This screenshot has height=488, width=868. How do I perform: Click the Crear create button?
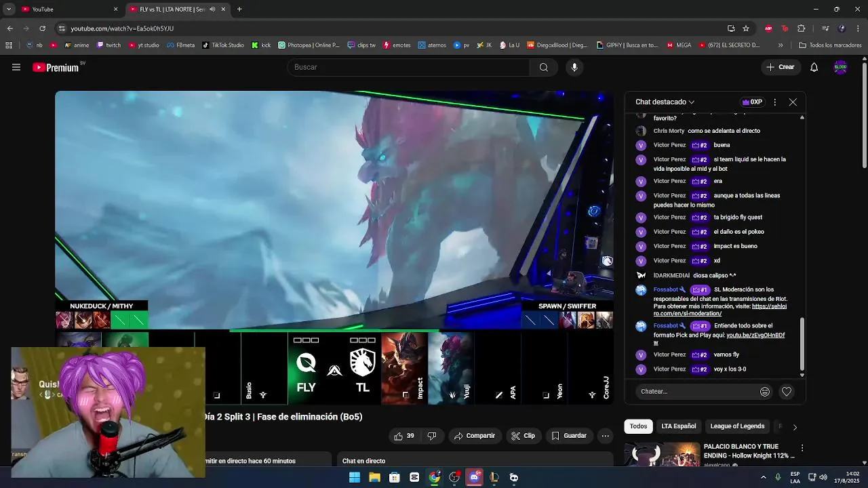(780, 67)
